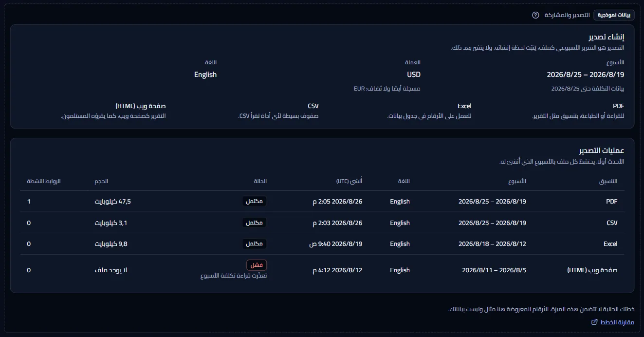Select the PDF cell in the exports table
The width and height of the screenshot is (644, 337).
click(x=611, y=202)
